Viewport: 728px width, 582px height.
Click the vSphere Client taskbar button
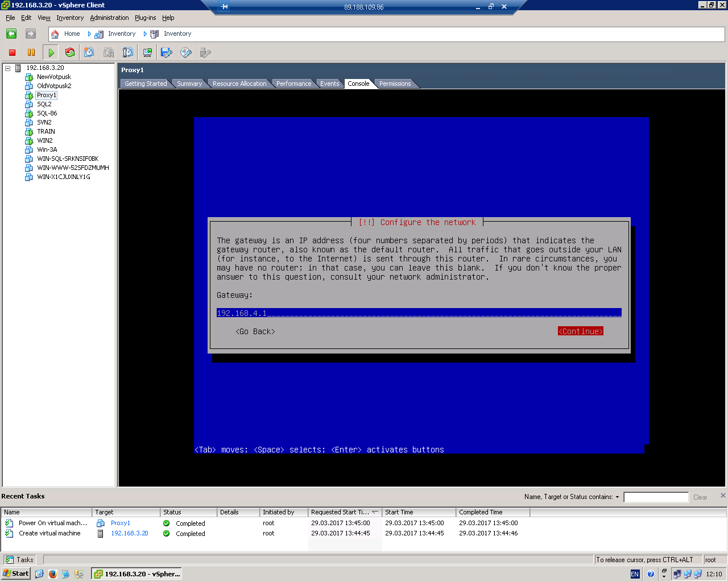point(137,574)
